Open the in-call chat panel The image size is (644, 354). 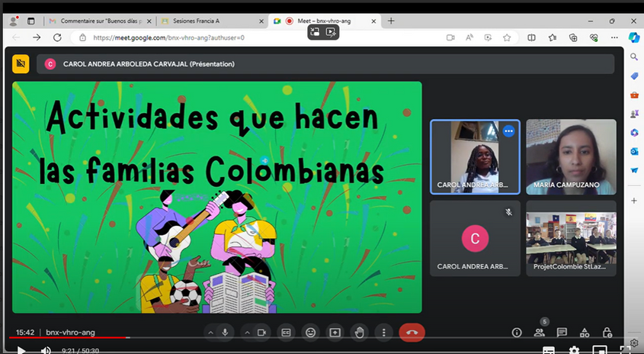click(562, 333)
